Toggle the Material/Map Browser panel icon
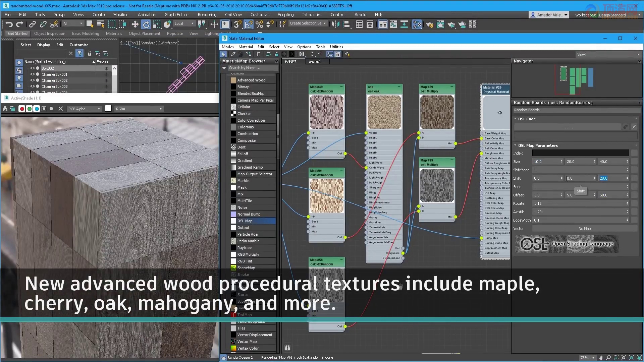The height and width of the screenshot is (362, 644). (330, 54)
